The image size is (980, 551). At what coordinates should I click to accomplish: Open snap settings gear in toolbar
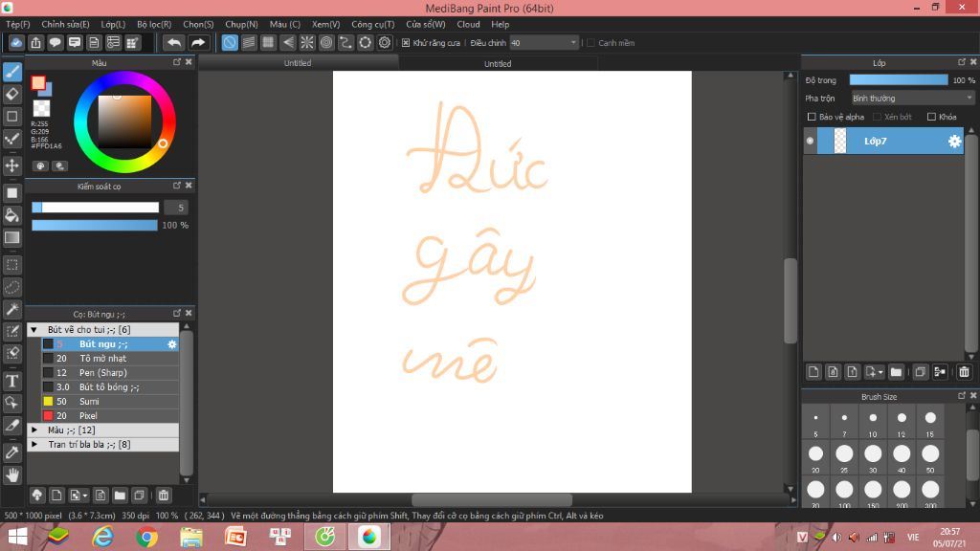[x=385, y=42]
